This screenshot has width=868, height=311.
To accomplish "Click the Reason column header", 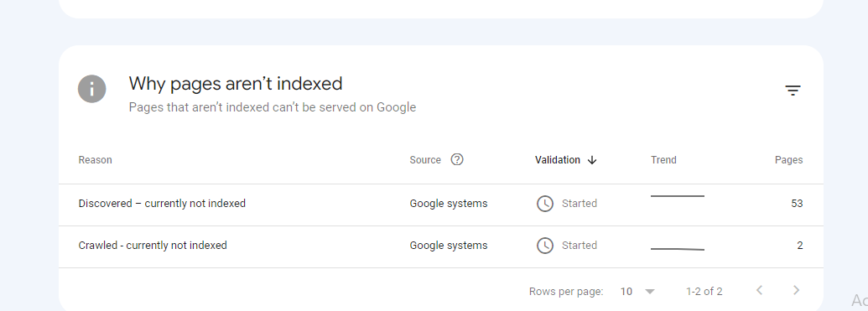I will point(96,160).
